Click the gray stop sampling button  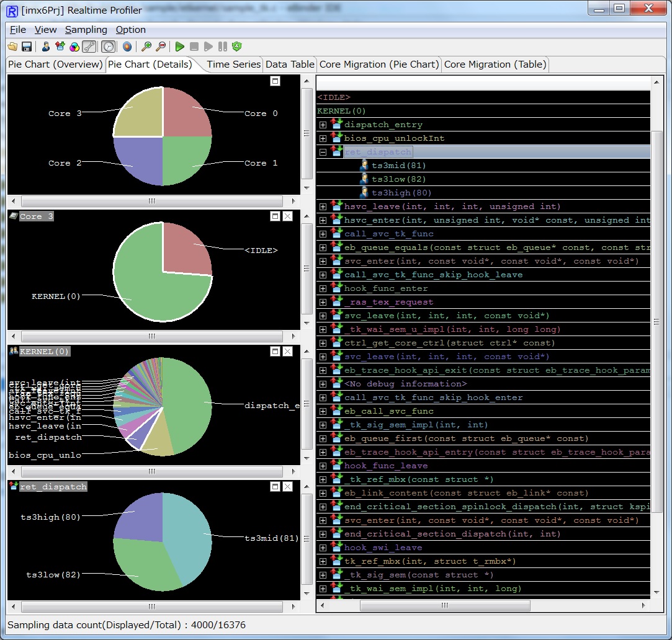[194, 47]
